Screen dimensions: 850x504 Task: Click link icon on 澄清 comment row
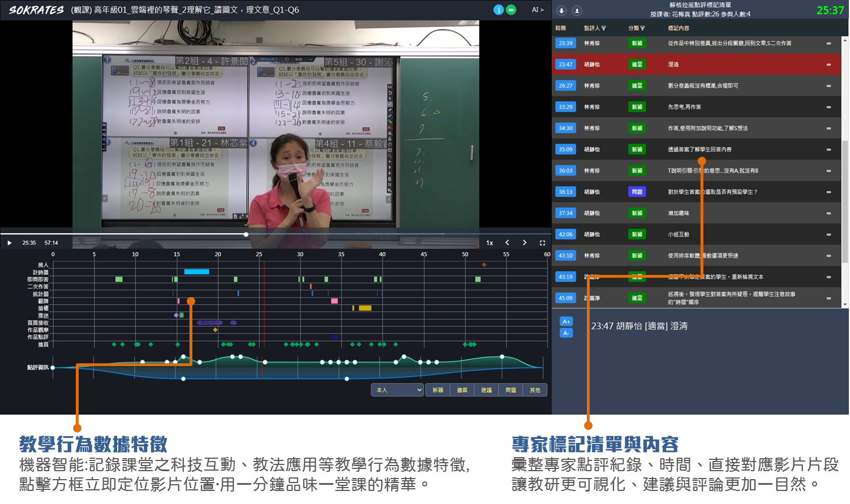click(828, 64)
